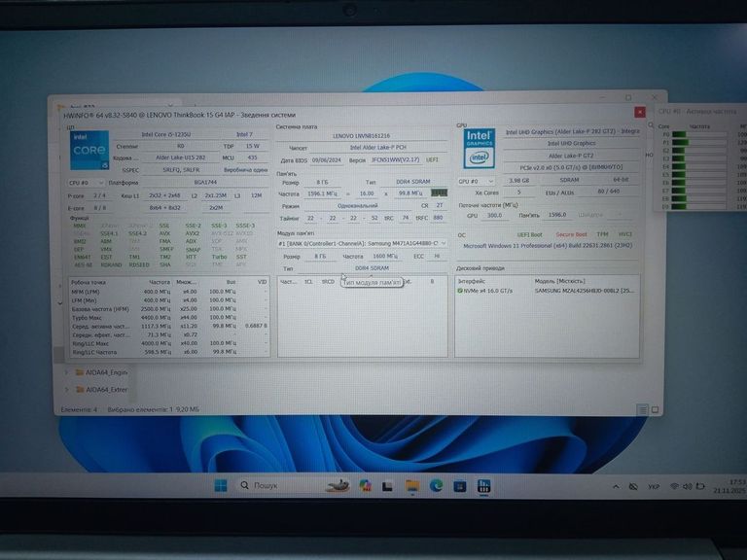Open the clock and date flyout
The height and width of the screenshot is (560, 747).
[729, 486]
